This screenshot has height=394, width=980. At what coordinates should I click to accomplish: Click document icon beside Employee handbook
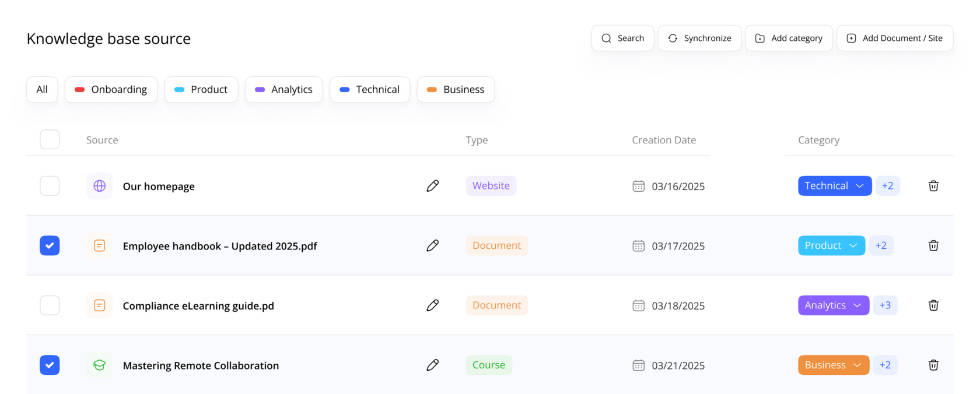(x=100, y=245)
